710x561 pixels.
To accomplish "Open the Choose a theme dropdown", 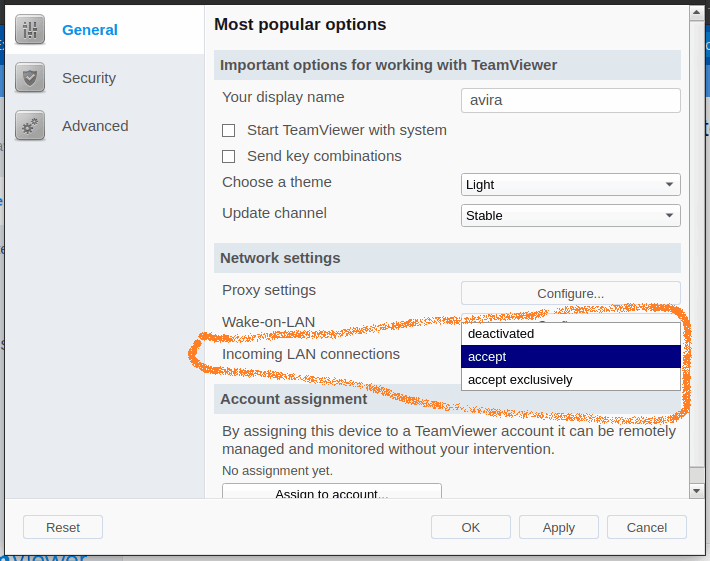I will coord(571,184).
